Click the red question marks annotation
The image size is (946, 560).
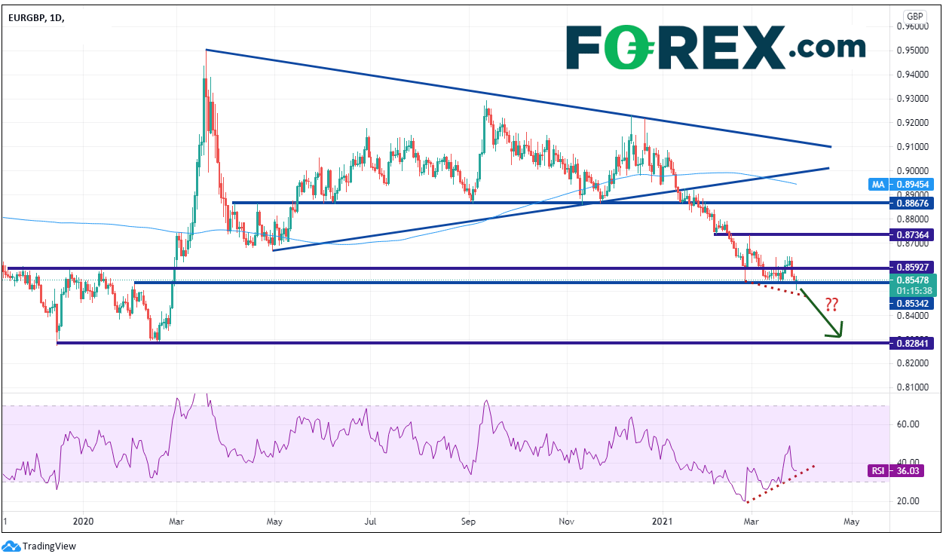pyautogui.click(x=831, y=304)
